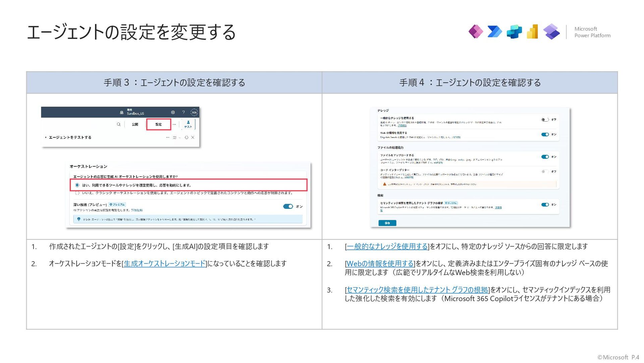The image size is (644, 363).
Task: Toggle the 深い推論 (プレビュー) switch
Action: 288,207
